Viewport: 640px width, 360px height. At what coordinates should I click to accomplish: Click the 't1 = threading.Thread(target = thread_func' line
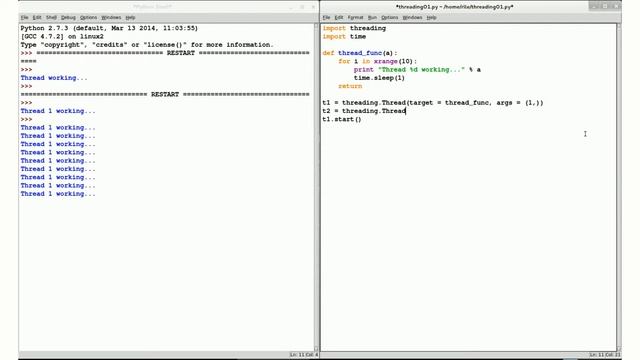point(433,103)
